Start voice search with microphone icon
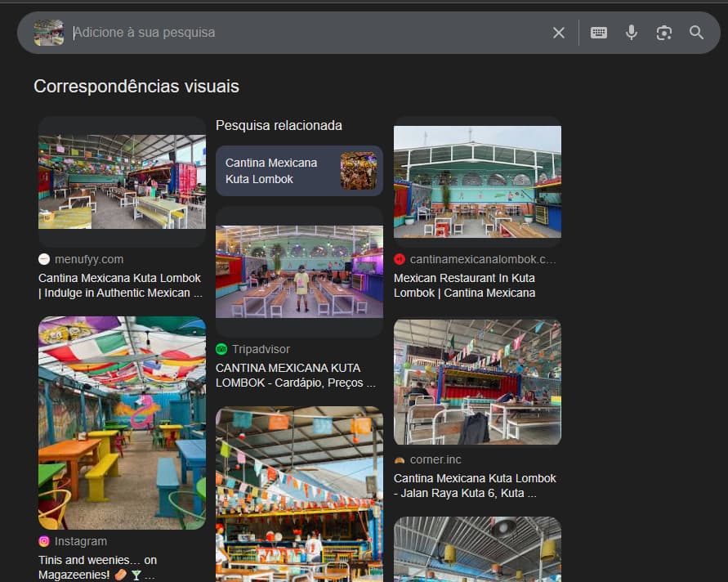This screenshot has width=728, height=582. point(632,33)
